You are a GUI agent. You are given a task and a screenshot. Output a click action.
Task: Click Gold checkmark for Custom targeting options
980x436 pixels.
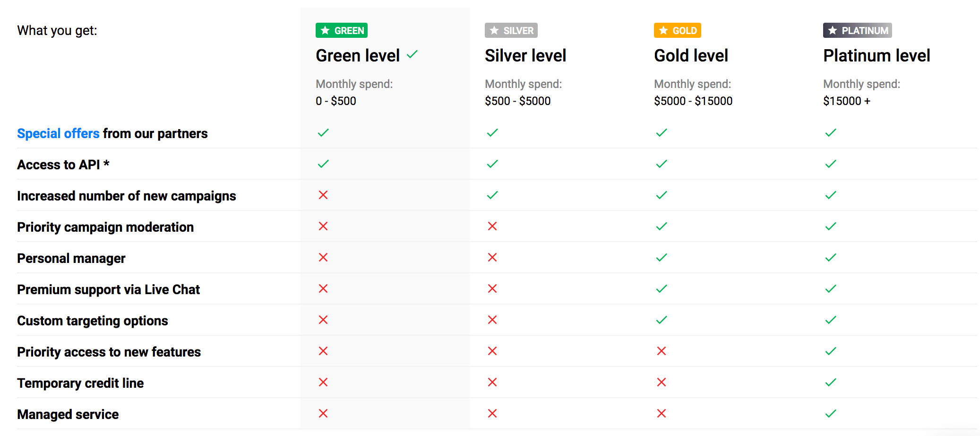tap(662, 320)
